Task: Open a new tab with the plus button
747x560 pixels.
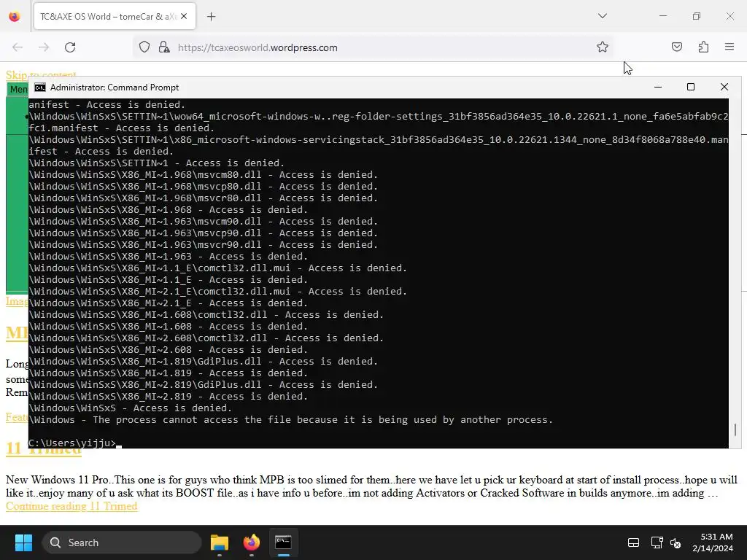Action: [212, 17]
